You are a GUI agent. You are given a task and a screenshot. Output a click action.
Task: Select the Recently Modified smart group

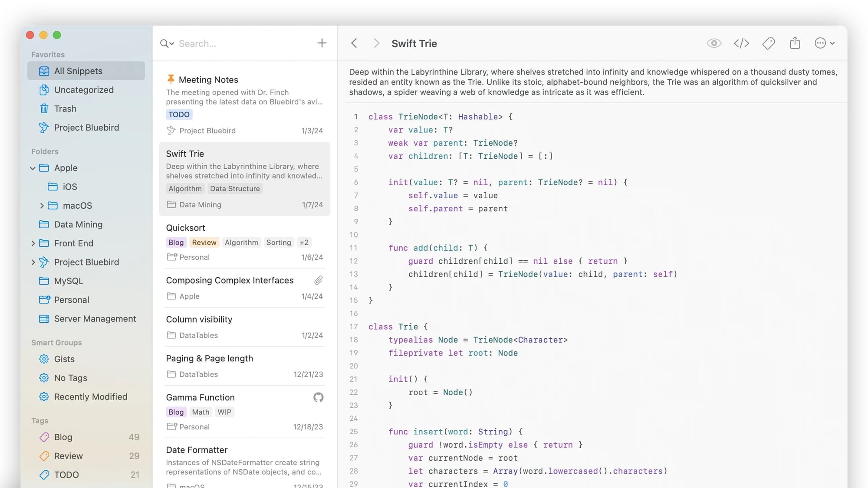pos(91,396)
